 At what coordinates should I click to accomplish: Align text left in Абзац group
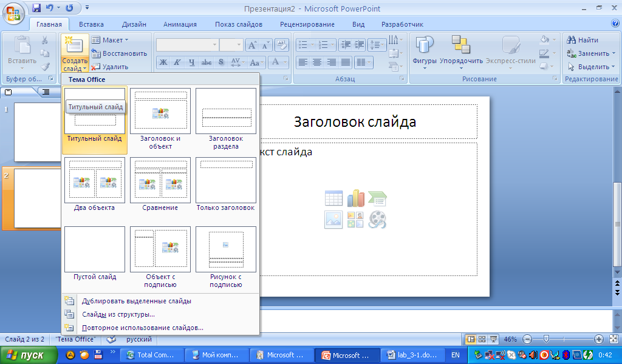click(x=303, y=62)
